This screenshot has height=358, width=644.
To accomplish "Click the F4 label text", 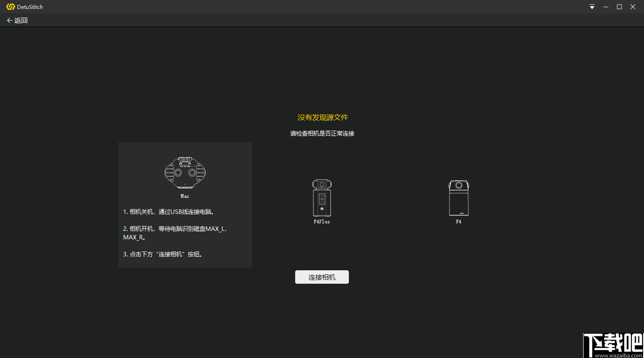I will tap(458, 222).
